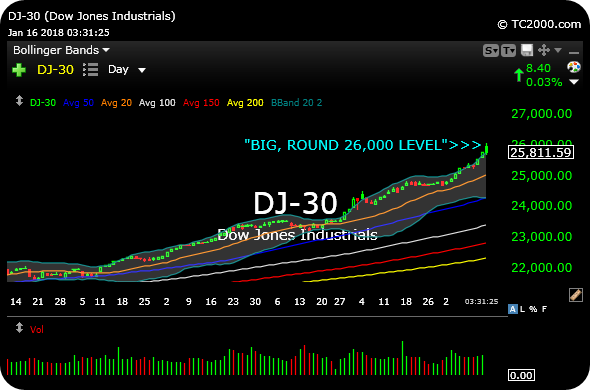Click the Avg 20 legend label
Screen dimensions: 590x390
click(116, 102)
